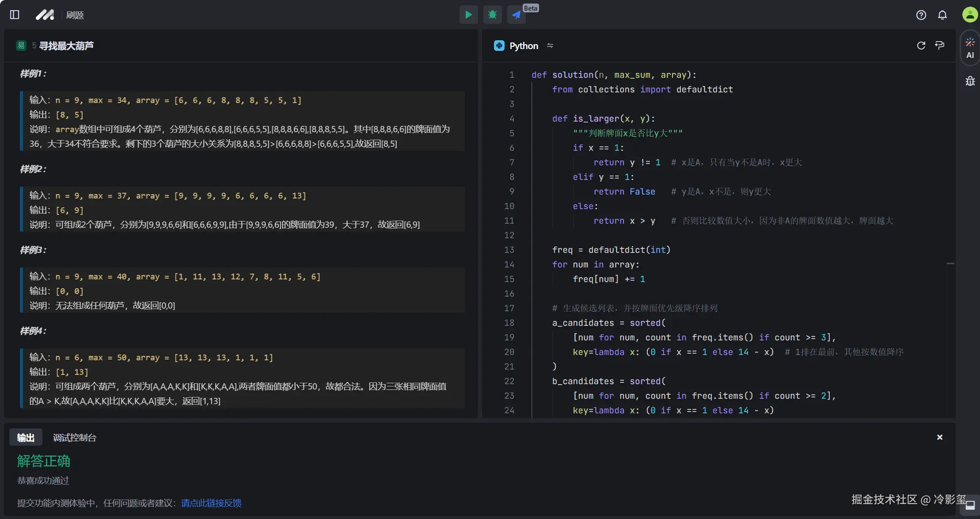Open debug side panel bug icon
This screenshot has height=519, width=980.
(970, 81)
